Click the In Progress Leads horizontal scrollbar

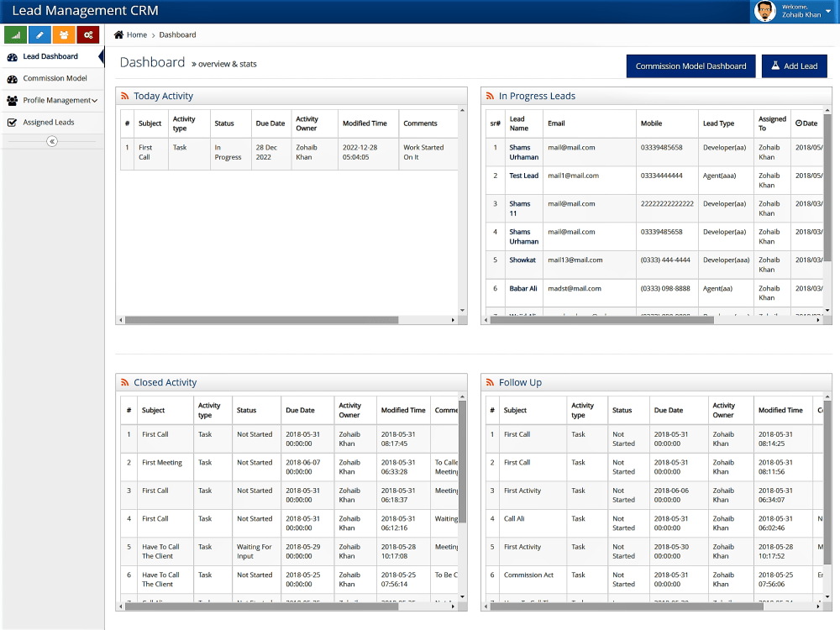(x=602, y=320)
